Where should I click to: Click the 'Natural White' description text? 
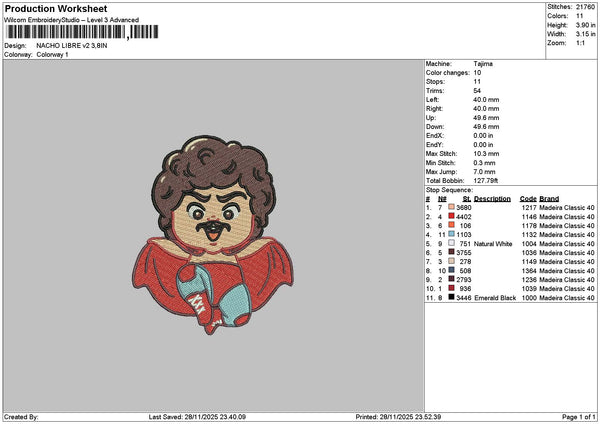coord(493,243)
